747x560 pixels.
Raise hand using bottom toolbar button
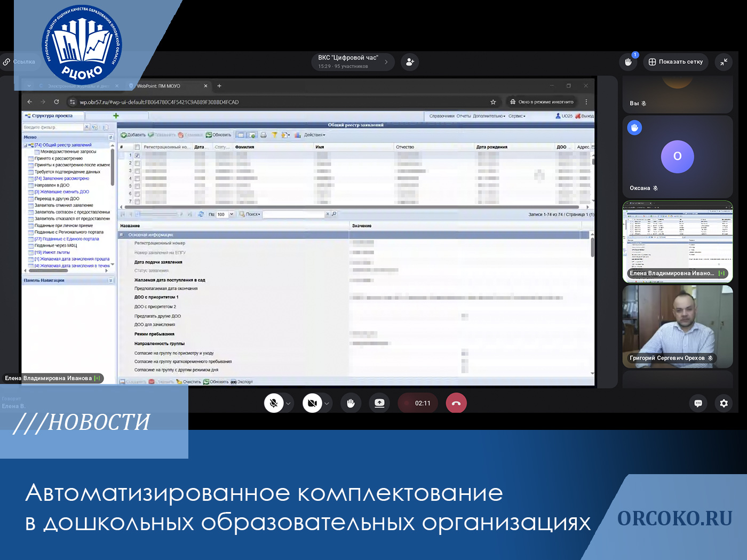point(351,403)
